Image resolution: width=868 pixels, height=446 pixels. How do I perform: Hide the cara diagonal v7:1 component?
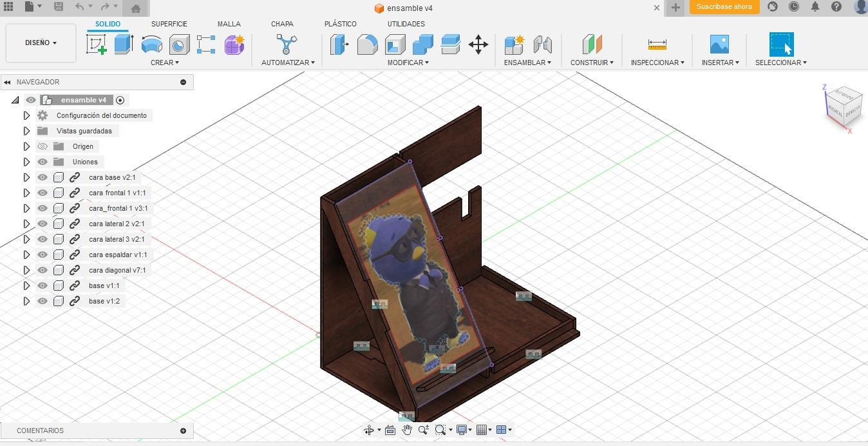point(42,270)
